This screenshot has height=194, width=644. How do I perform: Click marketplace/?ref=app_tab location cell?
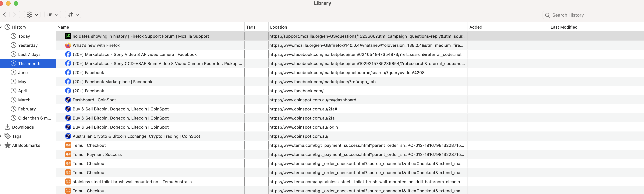click(x=368, y=82)
